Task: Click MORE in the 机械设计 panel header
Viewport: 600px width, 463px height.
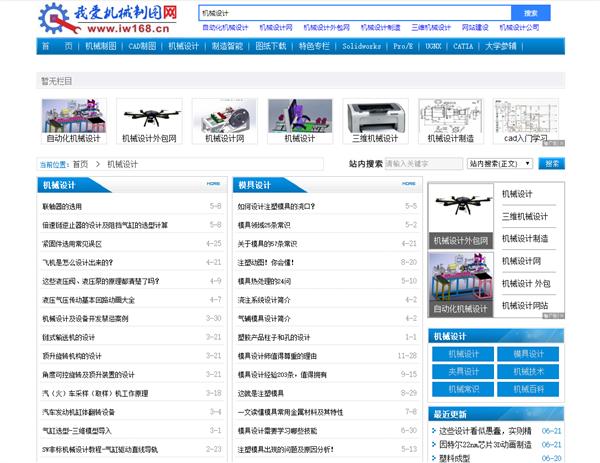Action: (213, 184)
